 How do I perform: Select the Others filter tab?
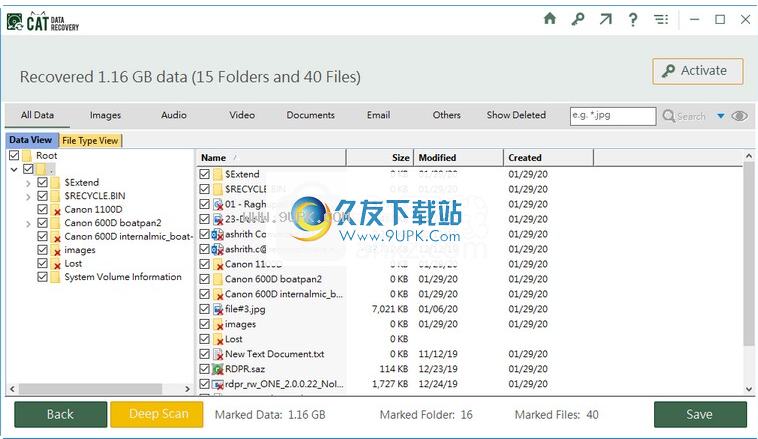click(447, 115)
